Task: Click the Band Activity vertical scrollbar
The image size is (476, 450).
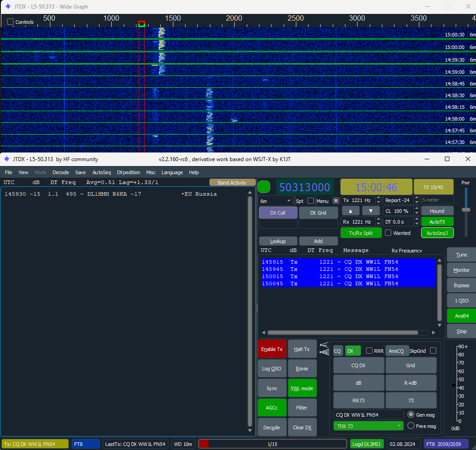Action: [250, 311]
